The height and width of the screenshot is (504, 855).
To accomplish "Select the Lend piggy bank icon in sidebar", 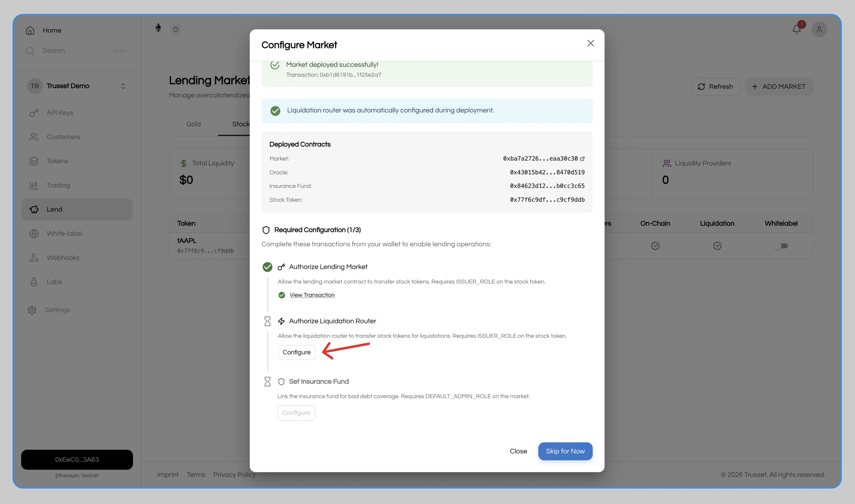I will (x=34, y=209).
